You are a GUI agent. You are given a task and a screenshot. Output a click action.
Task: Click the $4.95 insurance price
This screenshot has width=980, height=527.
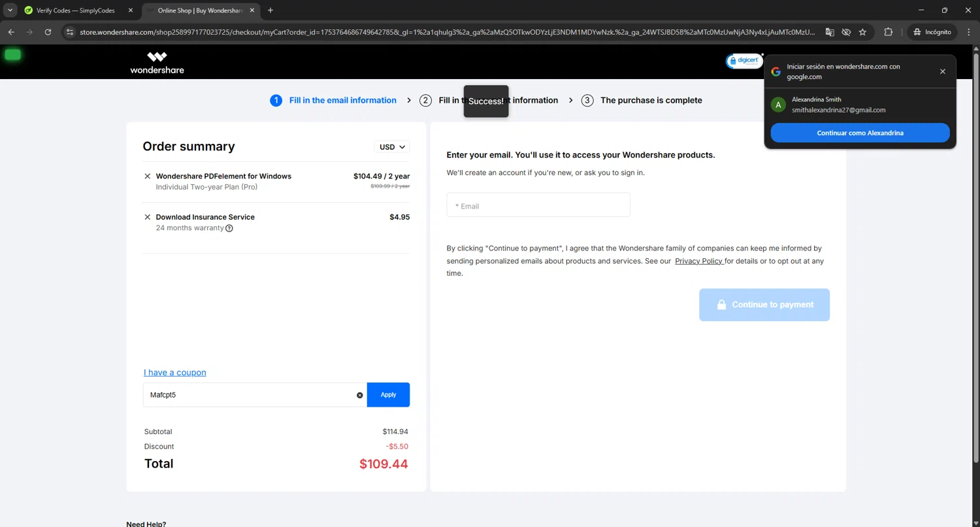tap(400, 217)
